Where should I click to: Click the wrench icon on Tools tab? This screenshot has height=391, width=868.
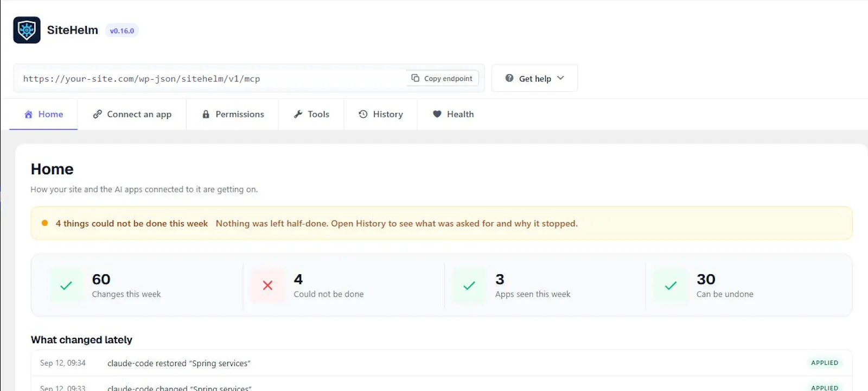[298, 114]
